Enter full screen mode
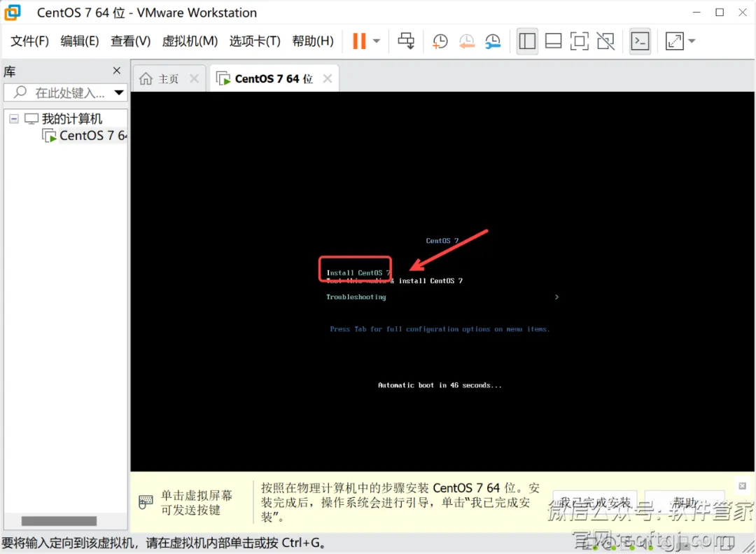Screen dimensions: 756x554 click(x=579, y=41)
